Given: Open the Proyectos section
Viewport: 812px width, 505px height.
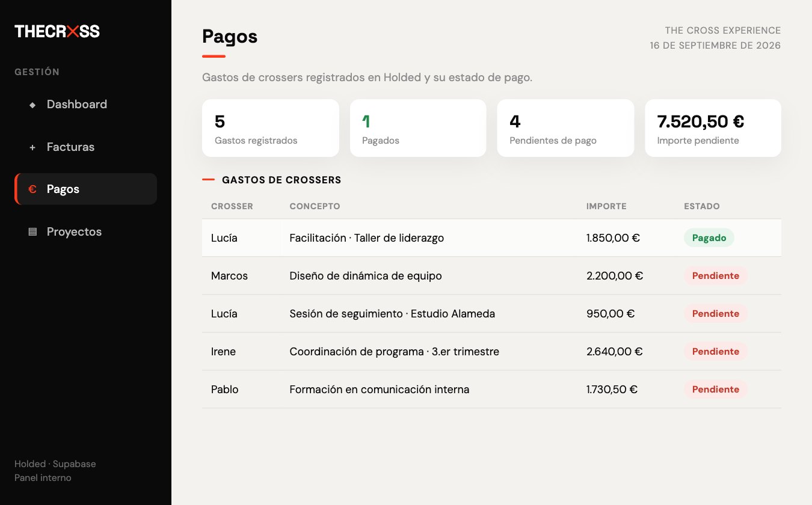Looking at the screenshot, I should coord(85,231).
